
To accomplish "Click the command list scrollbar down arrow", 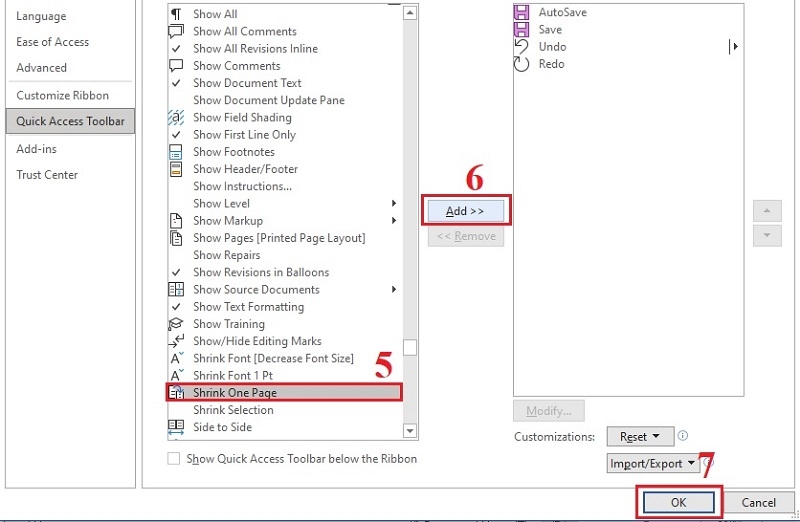I will (410, 431).
